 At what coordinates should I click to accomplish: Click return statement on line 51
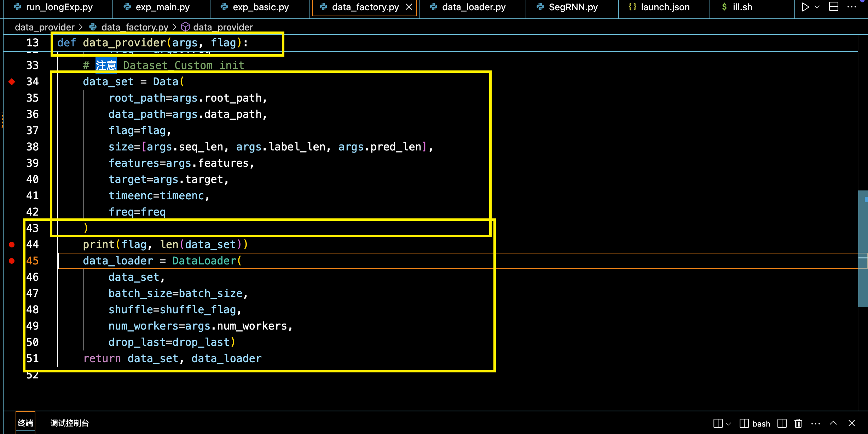172,359
